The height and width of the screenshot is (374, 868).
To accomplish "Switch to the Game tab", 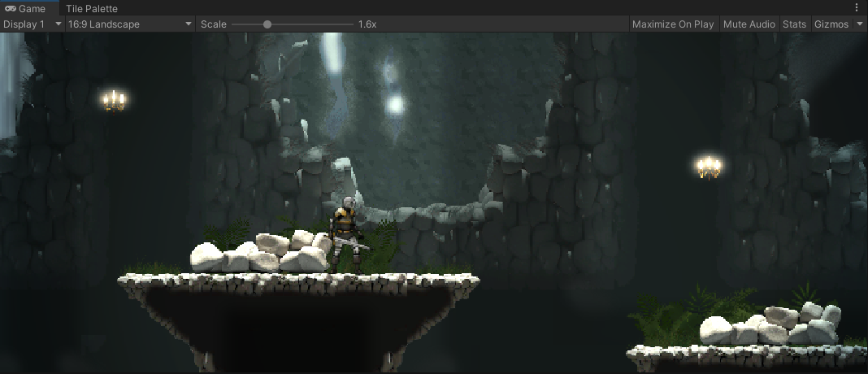I will pyautogui.click(x=28, y=8).
